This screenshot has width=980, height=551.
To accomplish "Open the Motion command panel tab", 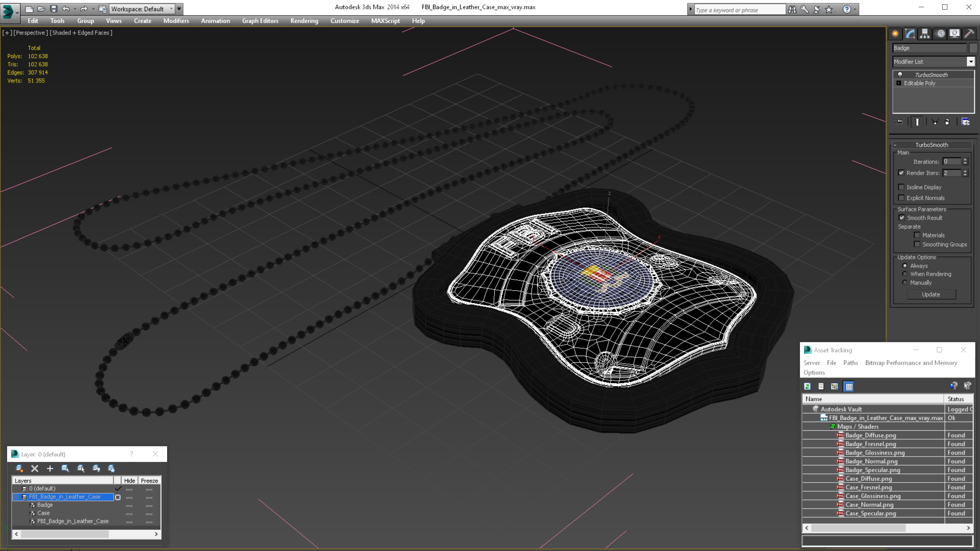I will click(940, 34).
